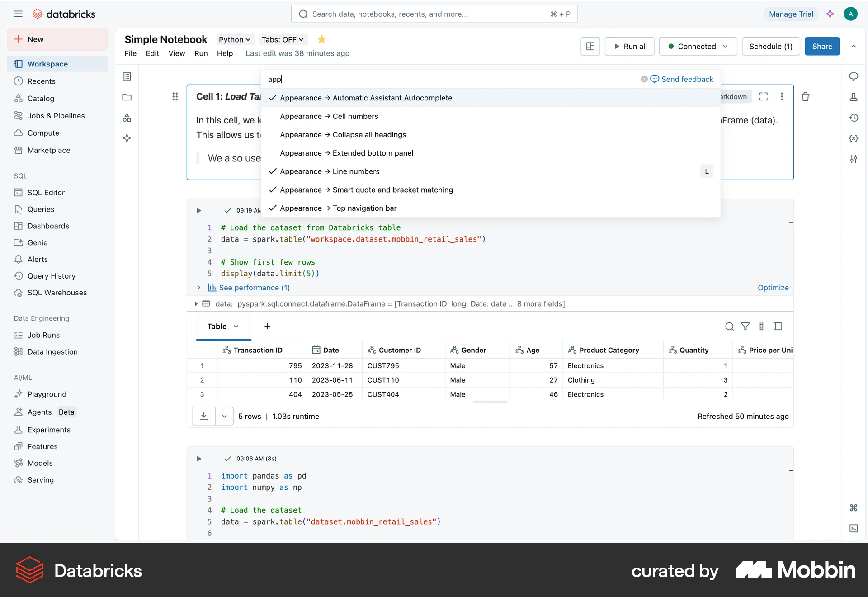Open the table filter icon
This screenshot has height=597, width=868.
[x=745, y=326]
